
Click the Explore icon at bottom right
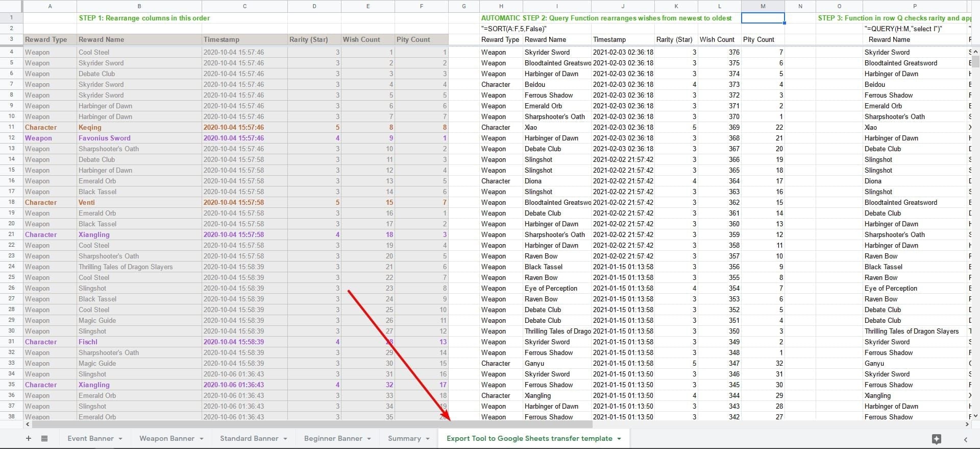[x=936, y=439]
